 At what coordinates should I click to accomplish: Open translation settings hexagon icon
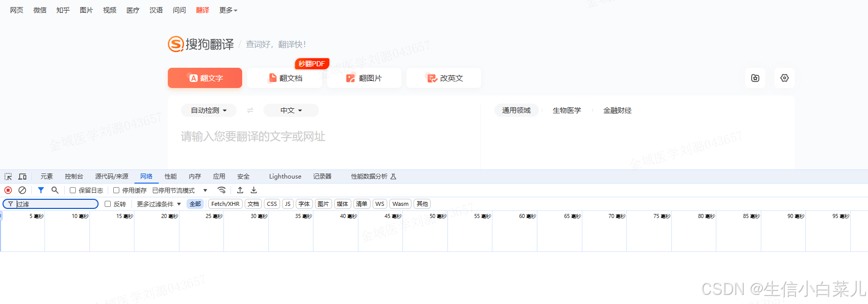pos(785,78)
